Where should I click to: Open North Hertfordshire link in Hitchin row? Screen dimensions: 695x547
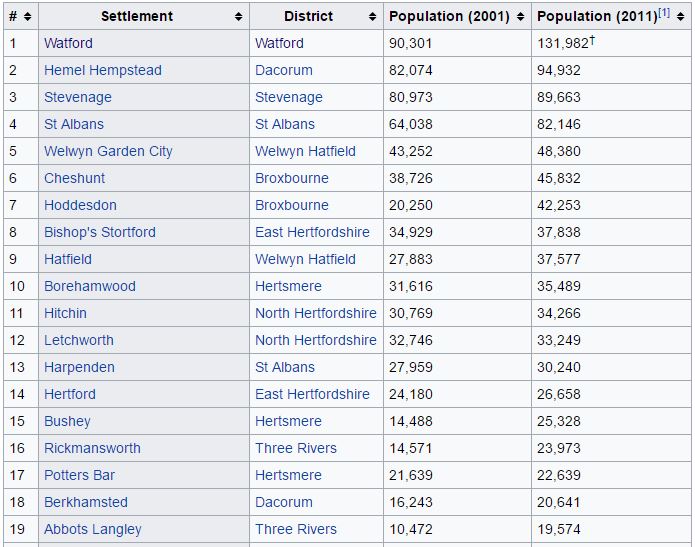[x=315, y=313]
